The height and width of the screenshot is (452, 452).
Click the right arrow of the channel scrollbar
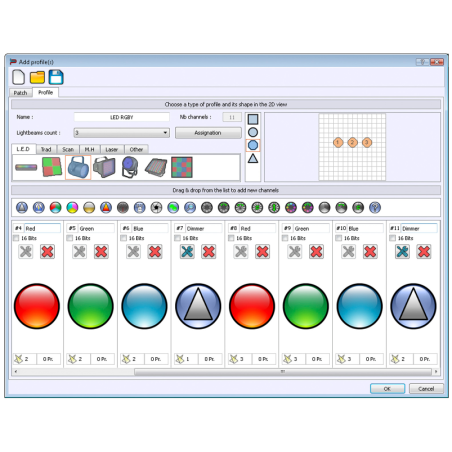click(436, 371)
